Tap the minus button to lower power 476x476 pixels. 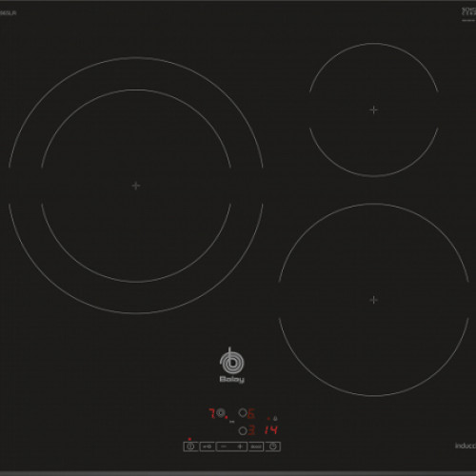coord(224,446)
